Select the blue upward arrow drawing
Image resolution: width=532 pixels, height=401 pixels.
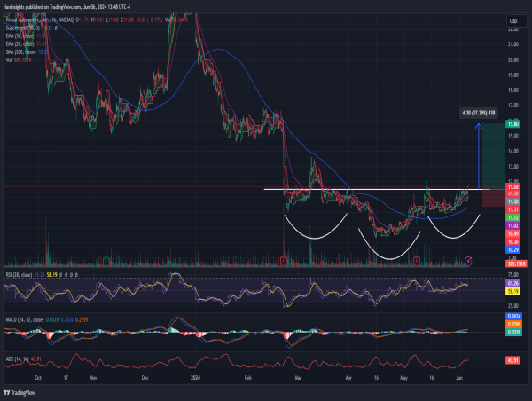479,156
